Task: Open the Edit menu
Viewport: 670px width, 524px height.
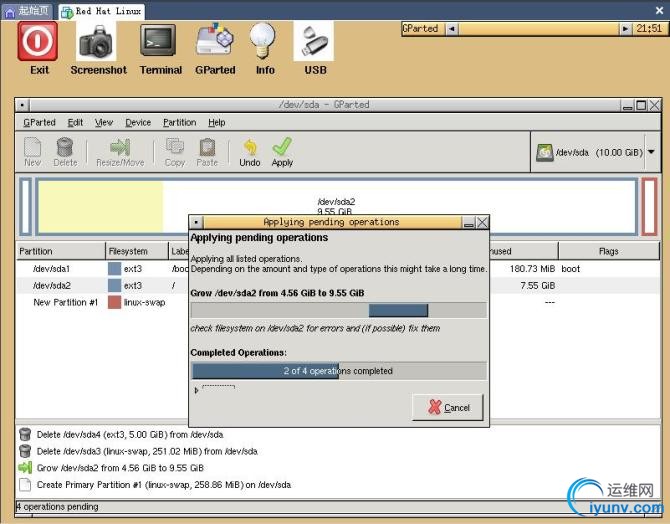Action: point(75,123)
